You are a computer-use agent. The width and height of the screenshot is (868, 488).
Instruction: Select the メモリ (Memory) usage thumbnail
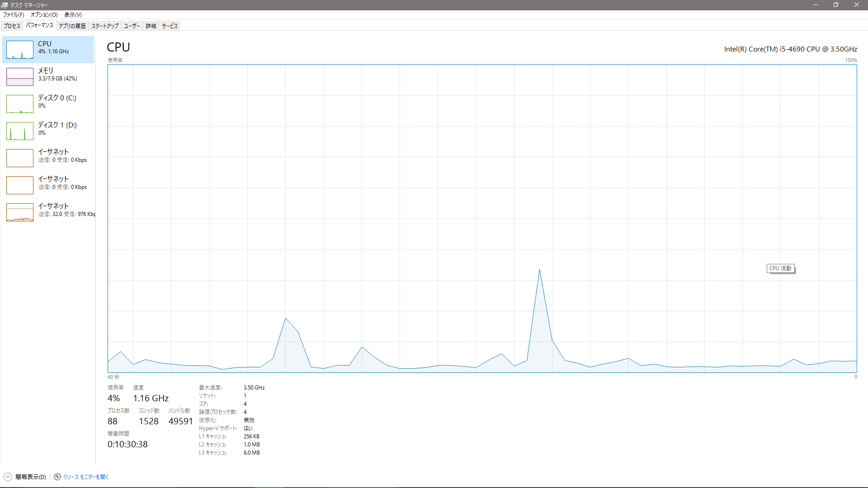click(20, 77)
